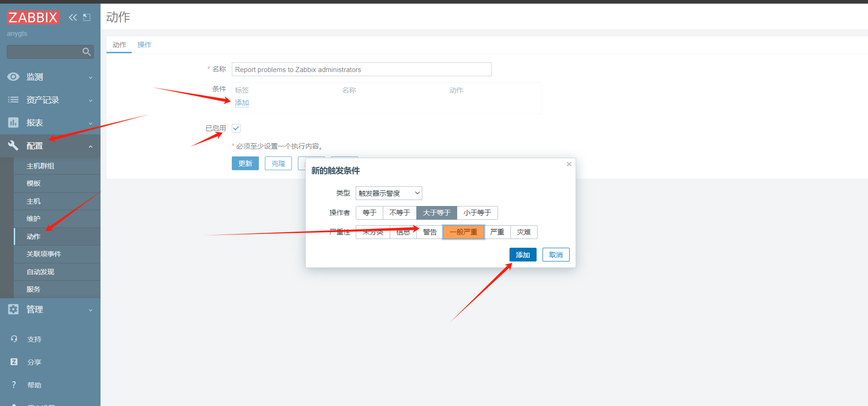This screenshot has height=406, width=868.
Task: Select the 等于 operator option
Action: [369, 213]
